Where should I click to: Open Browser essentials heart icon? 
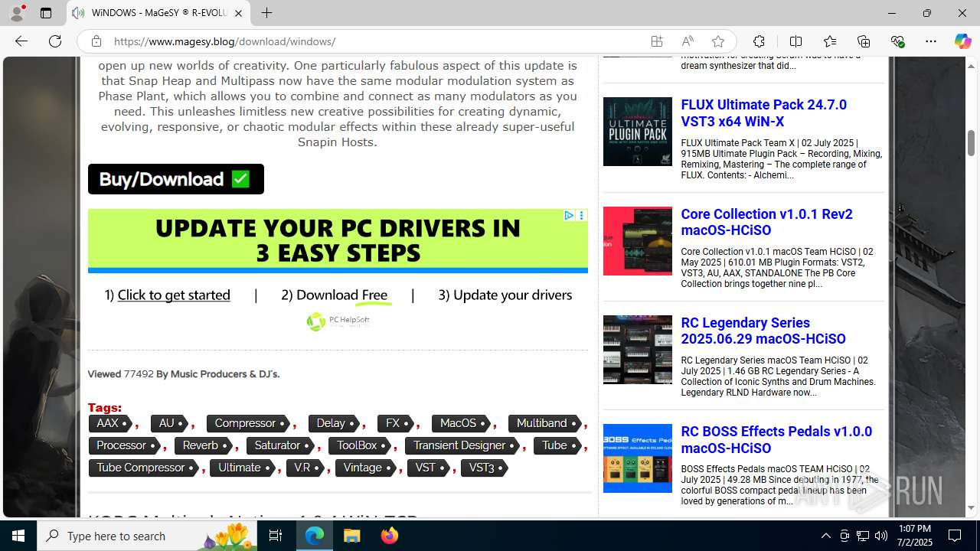pyautogui.click(x=897, y=41)
